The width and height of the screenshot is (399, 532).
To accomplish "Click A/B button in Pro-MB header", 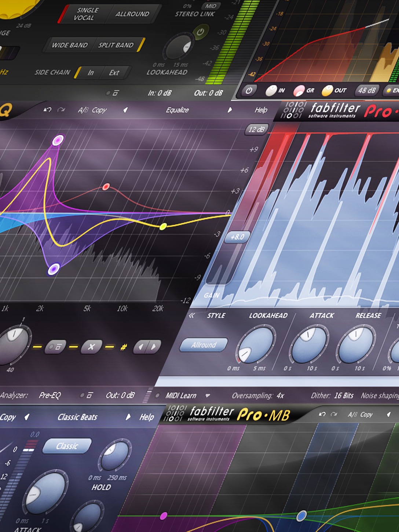I will (x=352, y=415).
